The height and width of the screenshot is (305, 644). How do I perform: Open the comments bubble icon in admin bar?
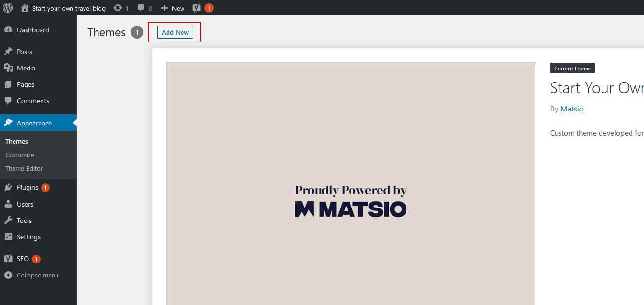tap(141, 8)
